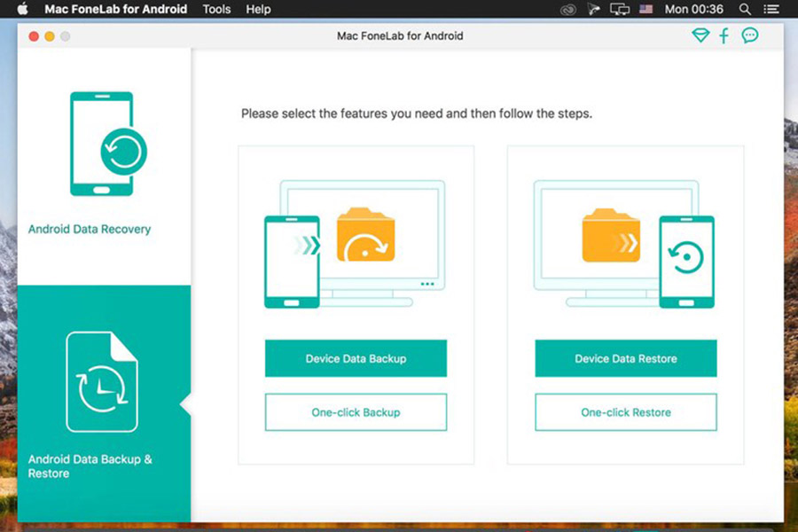Open Spotlight search magnifier
This screenshot has width=798, height=532.
[745, 9]
